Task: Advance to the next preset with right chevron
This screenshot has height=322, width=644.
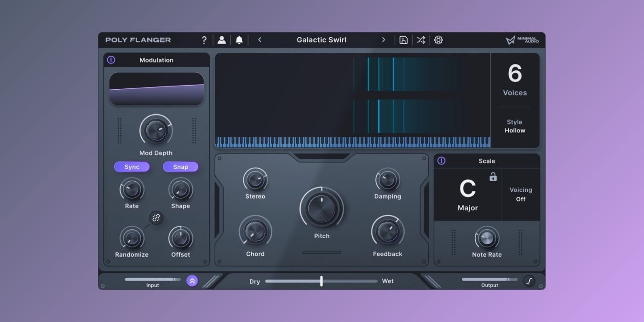Action: [384, 40]
